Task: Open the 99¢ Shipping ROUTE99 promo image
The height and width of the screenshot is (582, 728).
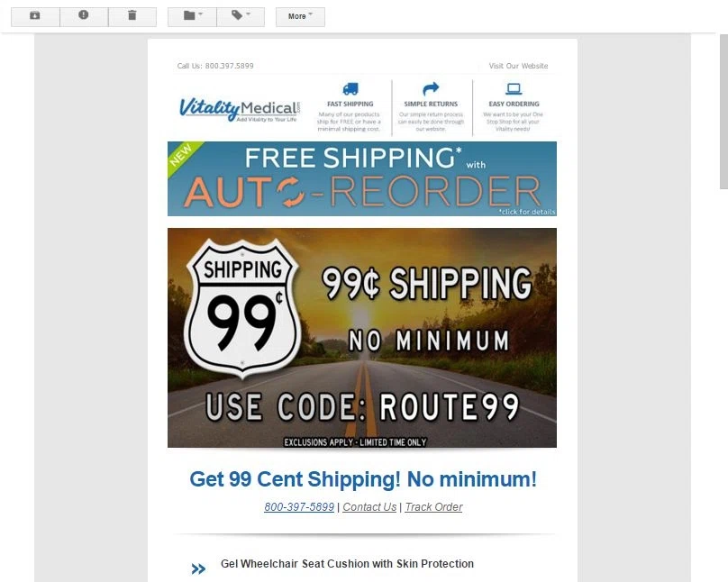Action: (x=362, y=338)
